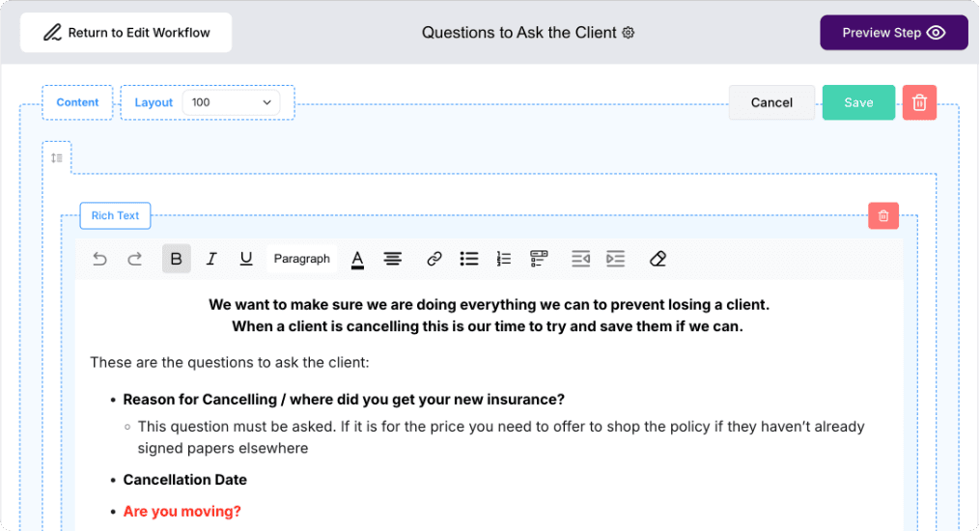Switch to the Content tab
The image size is (980, 531).
77,102
